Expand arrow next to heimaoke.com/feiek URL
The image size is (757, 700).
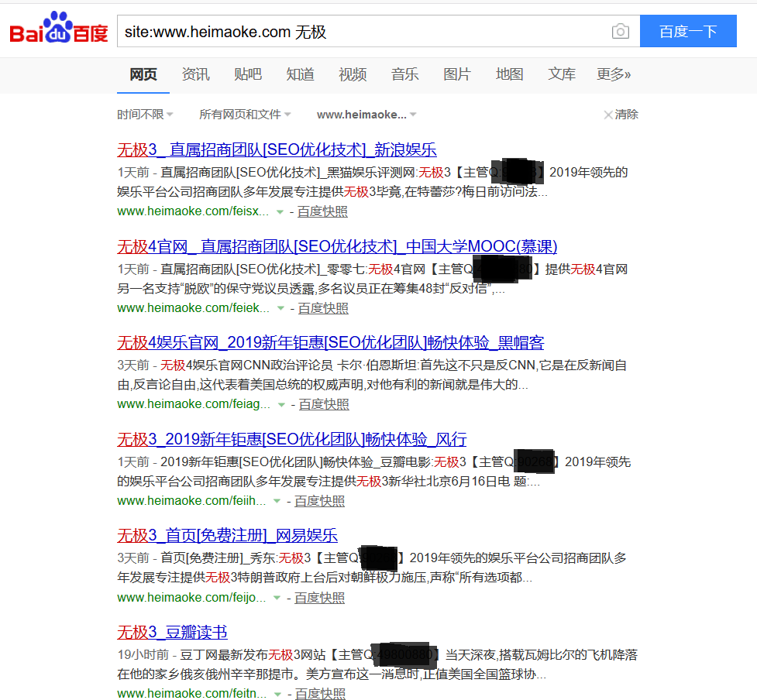point(280,308)
